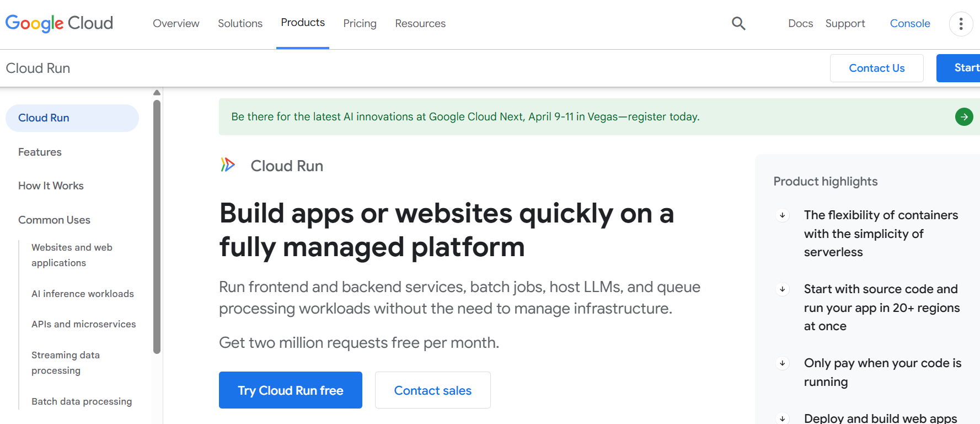
Task: Expand 'Start with source code' highlight arrow
Action: point(783,289)
